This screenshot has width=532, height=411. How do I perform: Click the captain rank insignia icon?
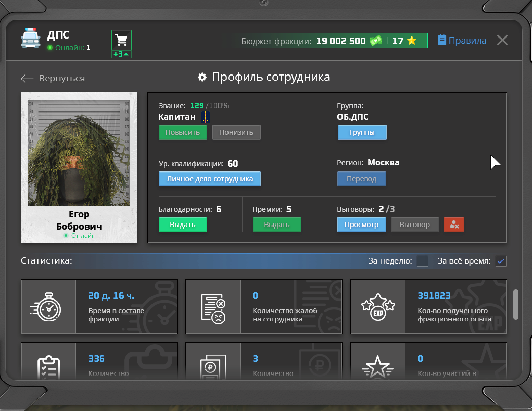[x=205, y=117]
